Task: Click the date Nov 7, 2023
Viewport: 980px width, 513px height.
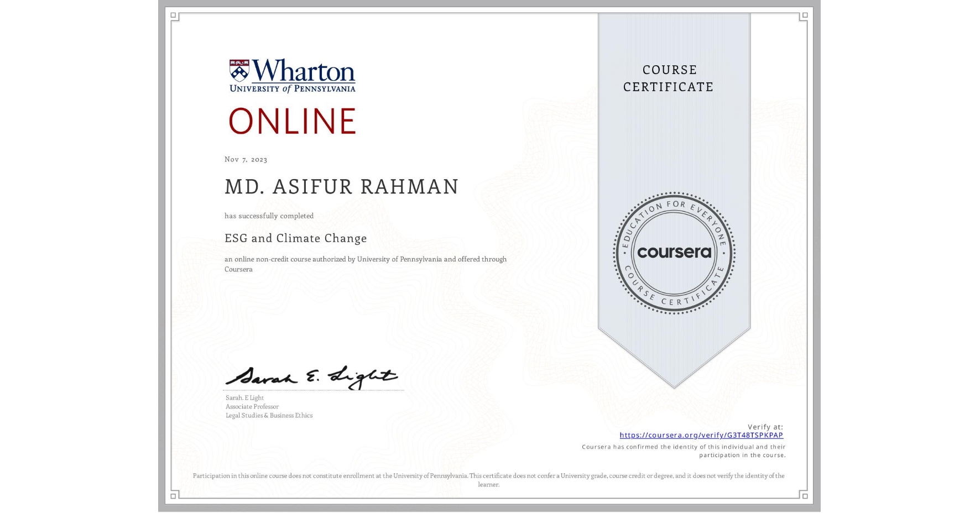Action: click(x=245, y=159)
